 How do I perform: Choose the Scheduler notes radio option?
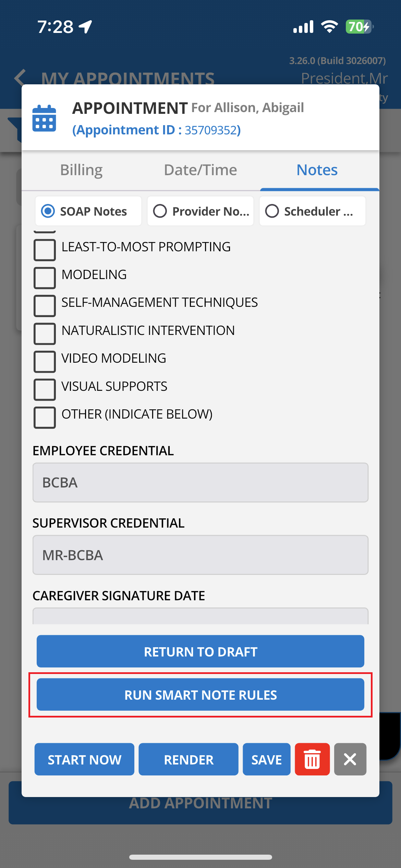(313, 211)
